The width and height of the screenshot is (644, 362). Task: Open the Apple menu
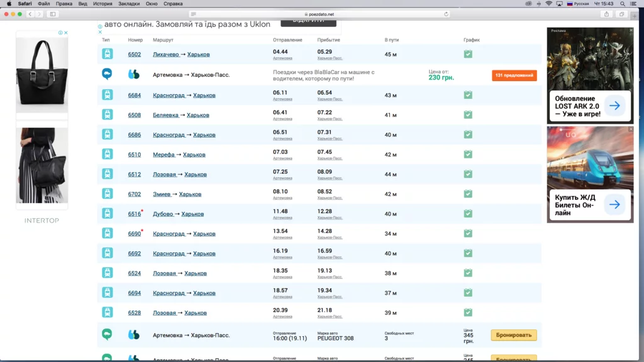(9, 4)
